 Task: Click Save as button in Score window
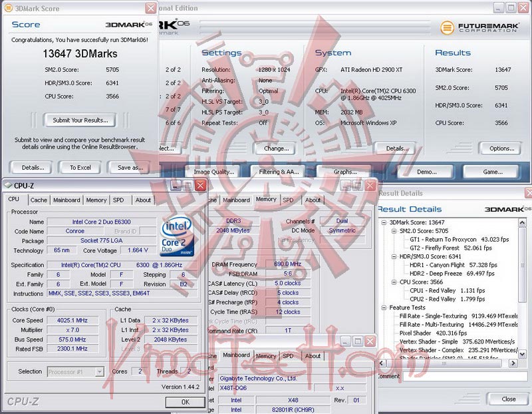130,168
